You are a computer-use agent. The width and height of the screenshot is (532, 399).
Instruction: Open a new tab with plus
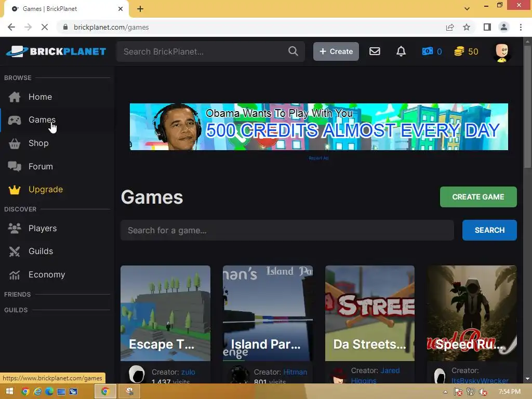click(140, 9)
